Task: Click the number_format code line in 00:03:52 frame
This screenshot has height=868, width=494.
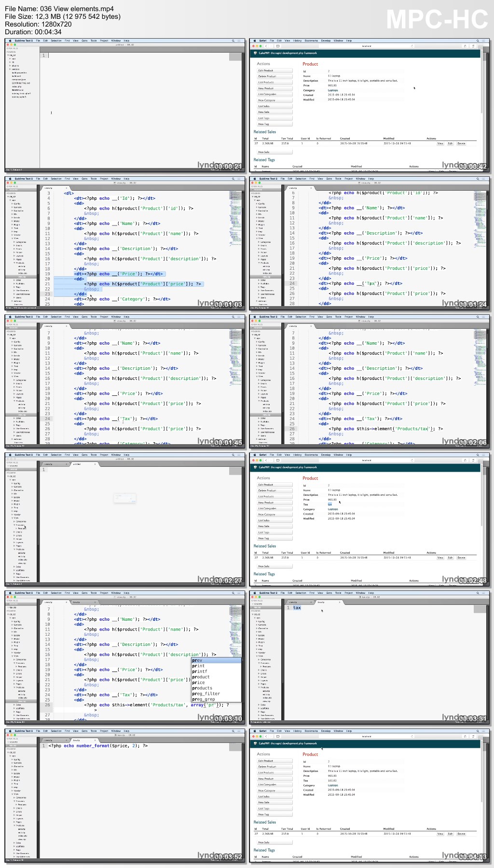Action: [98, 746]
